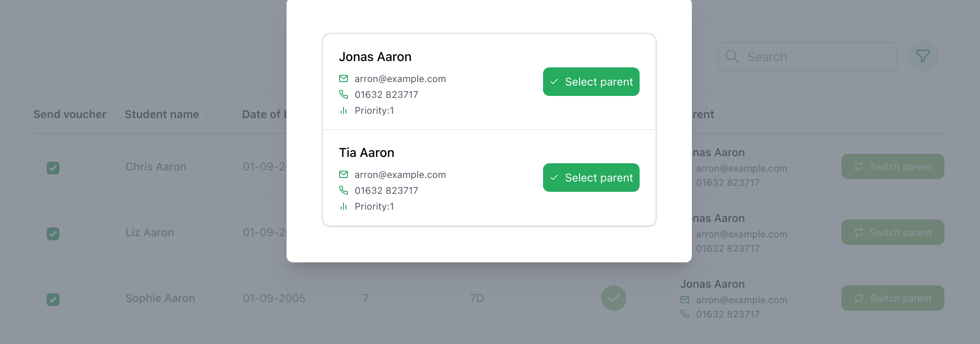
Task: Switch parent for Liz Aaron
Action: 893,232
